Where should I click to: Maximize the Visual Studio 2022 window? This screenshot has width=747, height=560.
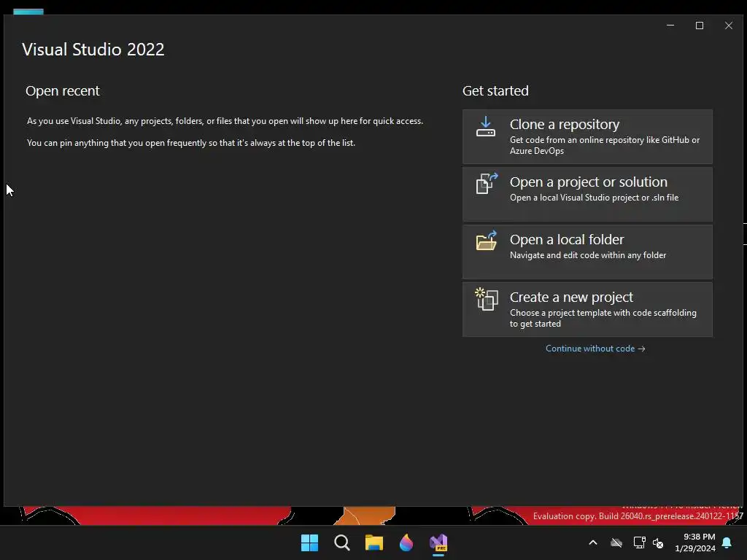coord(700,26)
